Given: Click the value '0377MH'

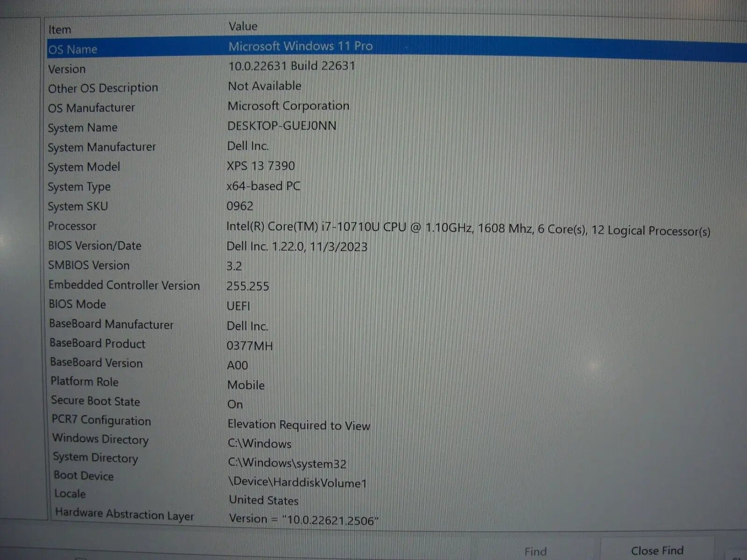Looking at the screenshot, I should (x=250, y=346).
